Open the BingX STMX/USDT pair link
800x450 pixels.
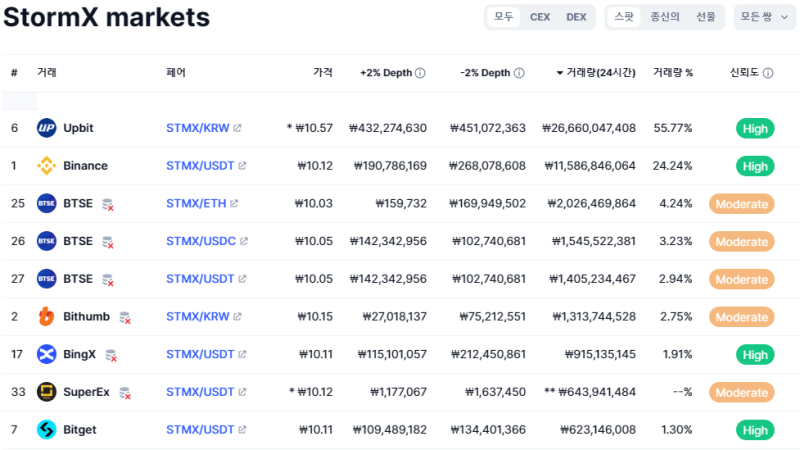(x=200, y=355)
